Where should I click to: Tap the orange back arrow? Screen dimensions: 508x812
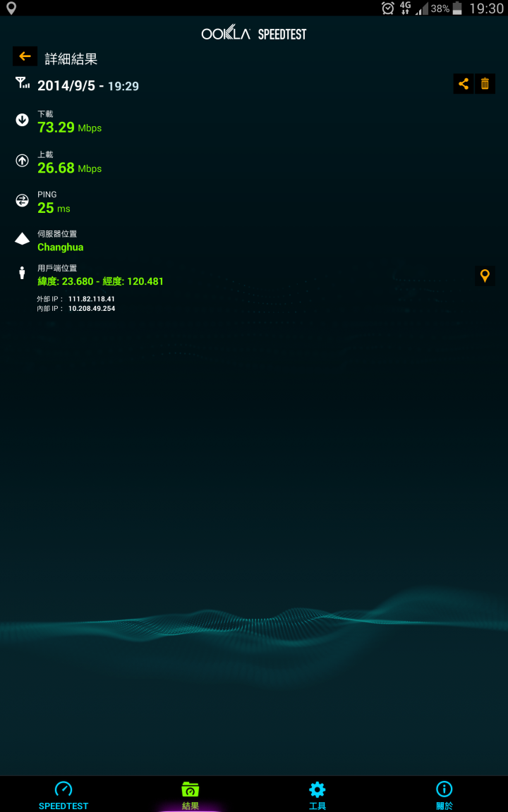coord(25,56)
